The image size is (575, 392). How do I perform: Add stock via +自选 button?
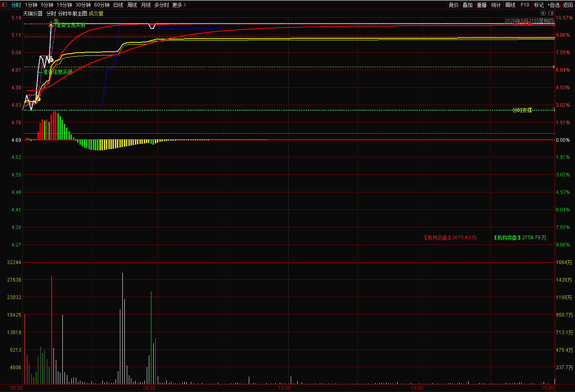[x=553, y=5]
